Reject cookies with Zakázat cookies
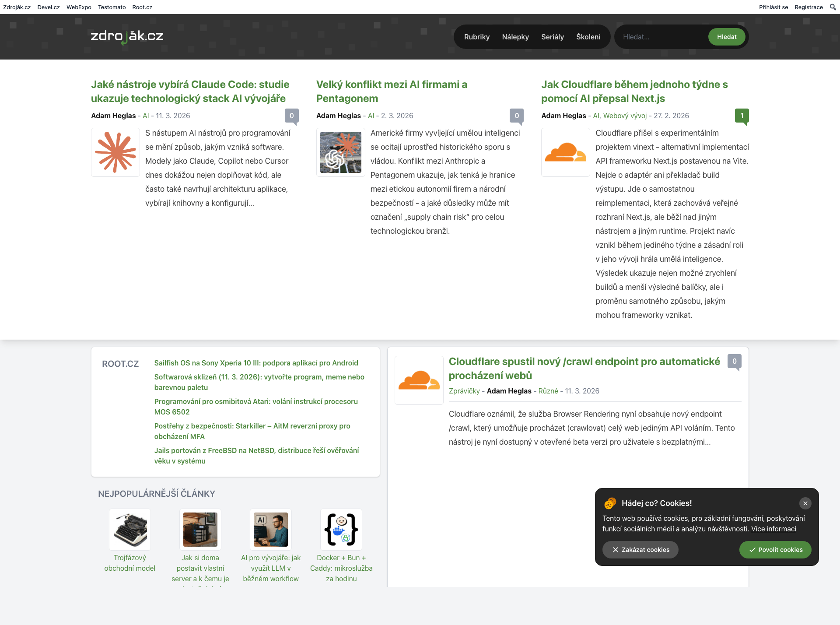 640,549
